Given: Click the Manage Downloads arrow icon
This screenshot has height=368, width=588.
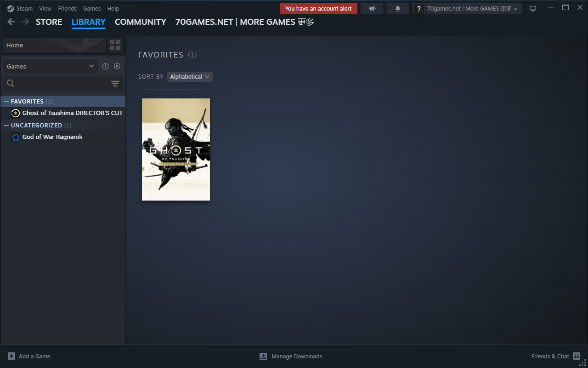Looking at the screenshot, I should point(263,356).
